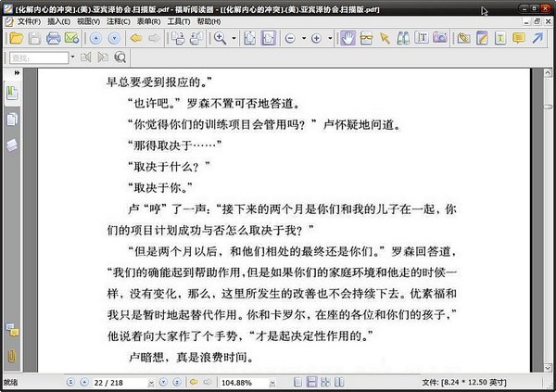The height and width of the screenshot is (392, 556).
Task: Select the Hand tool
Action: pyautogui.click(x=347, y=38)
